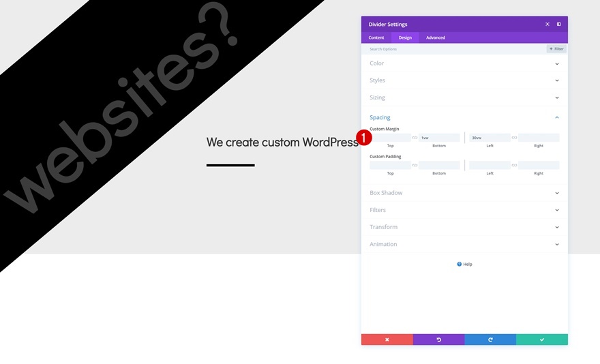Toggle link between margin Top and Bottom

pyautogui.click(x=415, y=138)
